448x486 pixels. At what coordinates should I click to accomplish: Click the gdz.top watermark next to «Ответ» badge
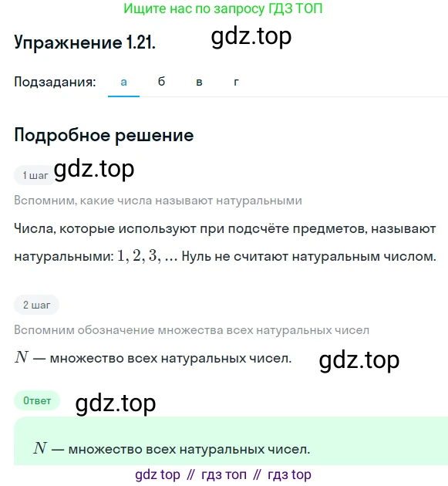pos(116,403)
